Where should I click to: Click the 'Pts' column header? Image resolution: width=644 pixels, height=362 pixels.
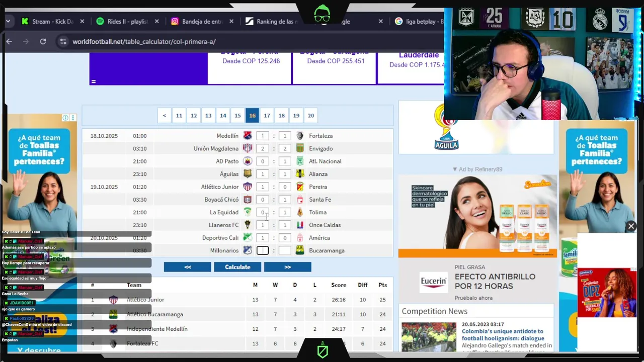[383, 285]
